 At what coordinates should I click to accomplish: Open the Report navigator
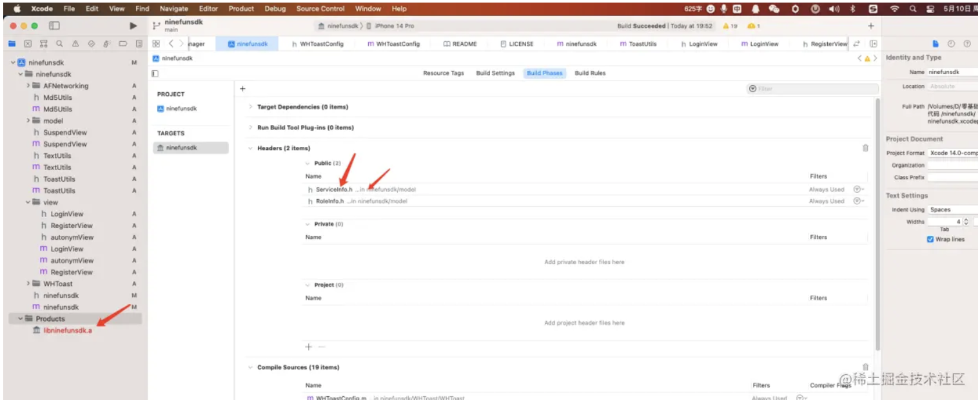tap(139, 44)
